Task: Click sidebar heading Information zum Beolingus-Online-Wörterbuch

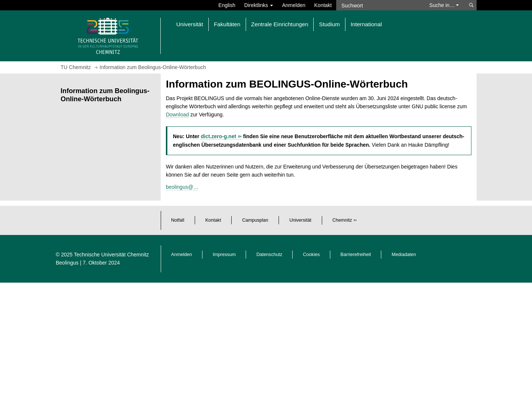Action: (x=105, y=95)
